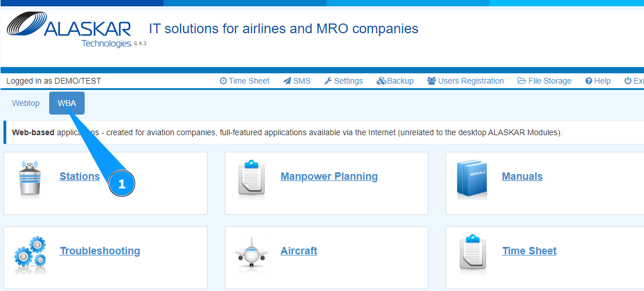This screenshot has width=644, height=291.
Task: Switch to the Webtop tab
Action: (x=26, y=103)
